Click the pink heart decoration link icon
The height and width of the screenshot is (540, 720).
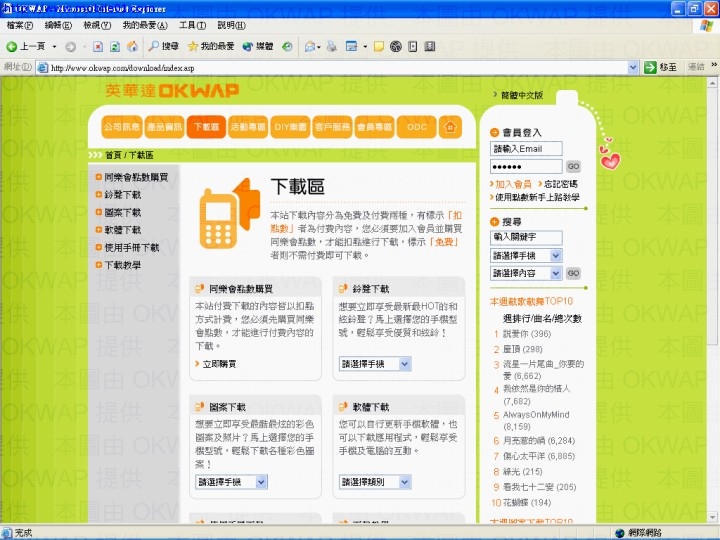pyautogui.click(x=610, y=160)
